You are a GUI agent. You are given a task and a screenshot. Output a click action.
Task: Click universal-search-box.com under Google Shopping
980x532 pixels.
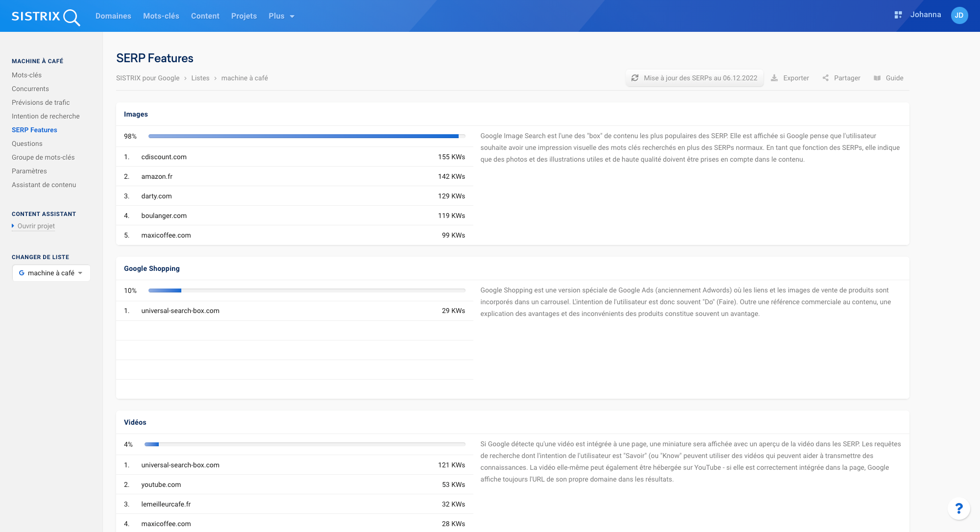click(x=180, y=311)
